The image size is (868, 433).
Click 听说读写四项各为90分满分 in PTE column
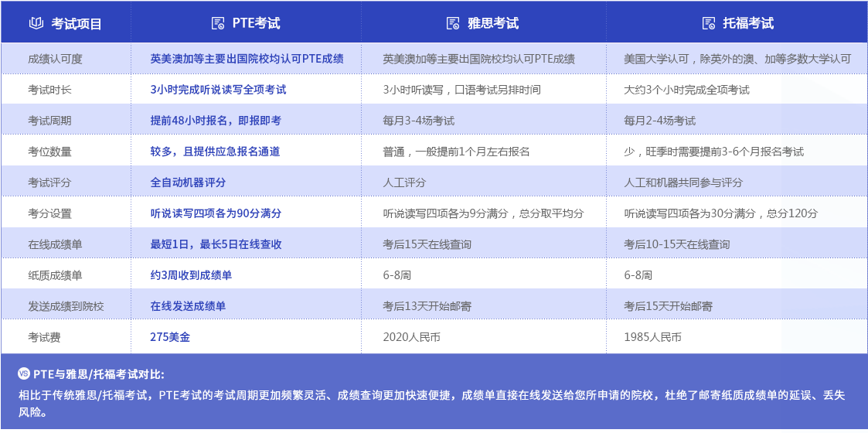tap(216, 213)
